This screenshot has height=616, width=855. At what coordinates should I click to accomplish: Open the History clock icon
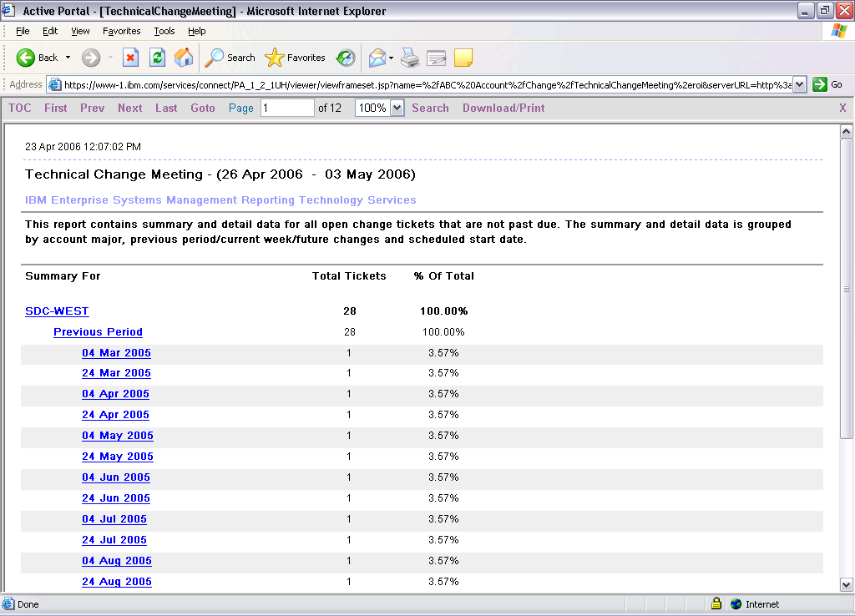[x=346, y=58]
